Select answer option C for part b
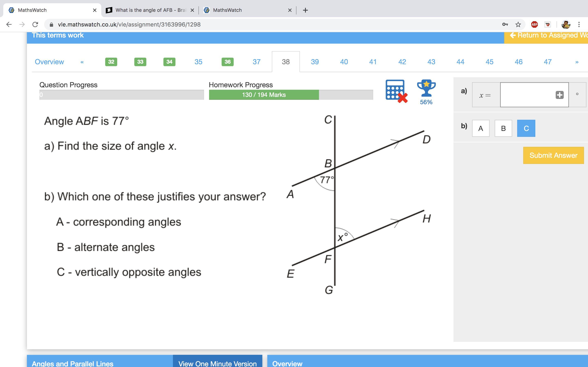The height and width of the screenshot is (367, 588). [x=526, y=128]
